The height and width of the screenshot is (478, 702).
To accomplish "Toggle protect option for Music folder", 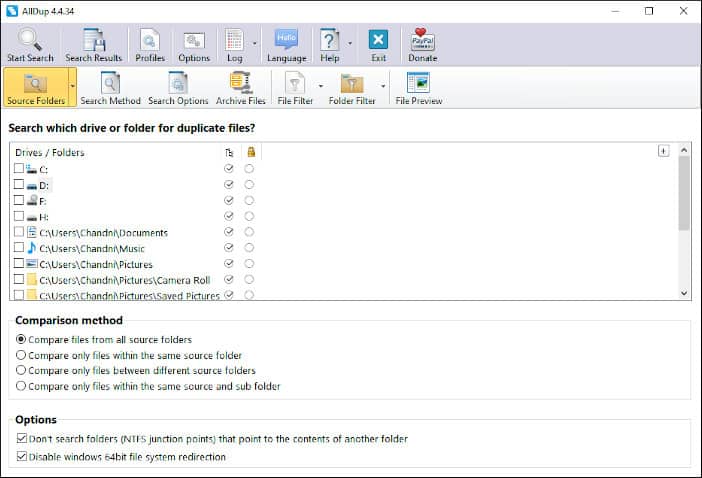I will click(x=249, y=248).
